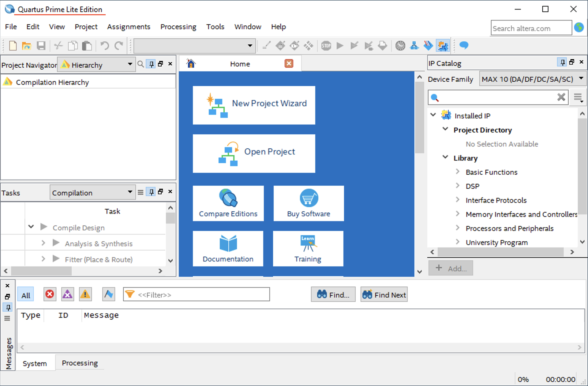588x386 pixels.
Task: Click the Stop Processing toolbar icon
Action: (326, 46)
